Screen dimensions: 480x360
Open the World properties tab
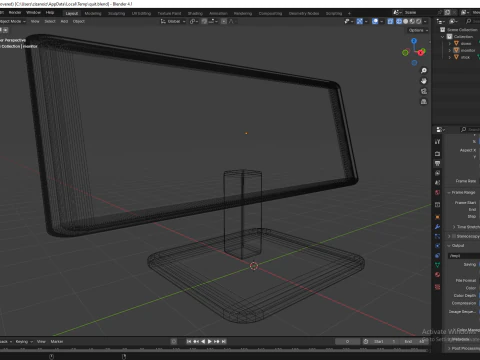tap(438, 192)
